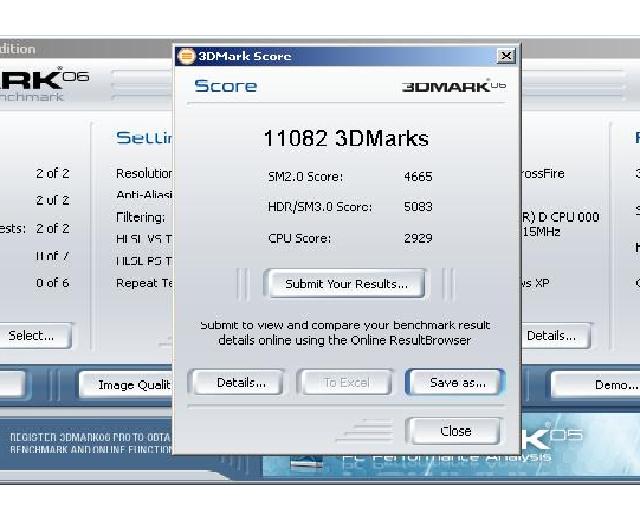Click SM2.0 Score value 4665
This screenshot has width=640, height=512.
tap(418, 176)
